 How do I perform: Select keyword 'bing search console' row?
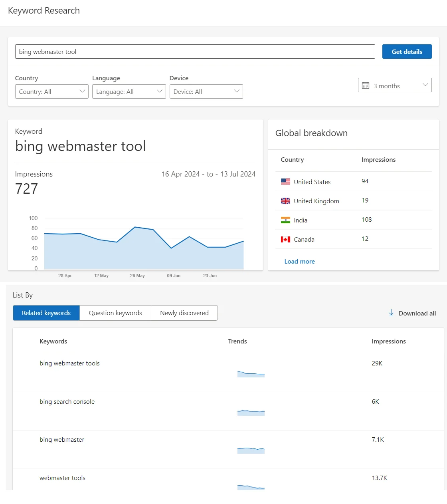pos(228,411)
